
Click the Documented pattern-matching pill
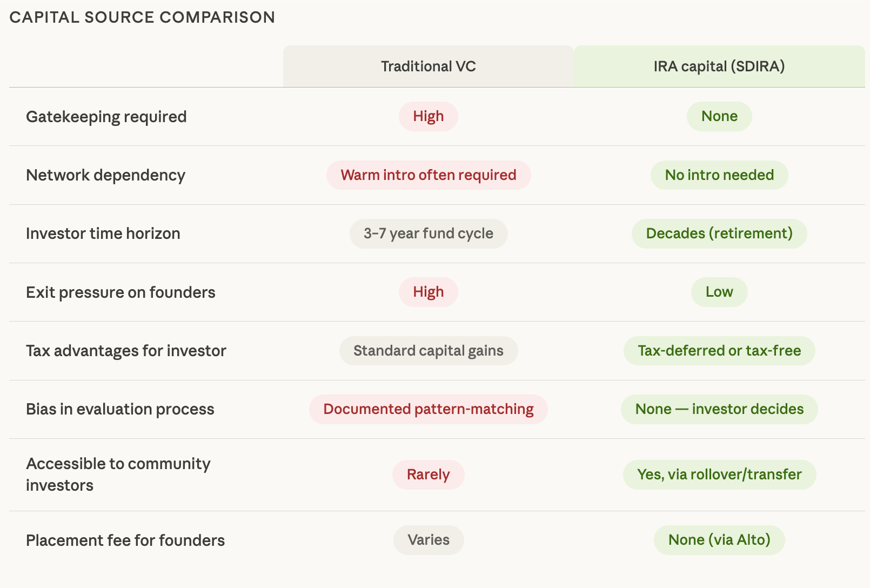pos(428,409)
